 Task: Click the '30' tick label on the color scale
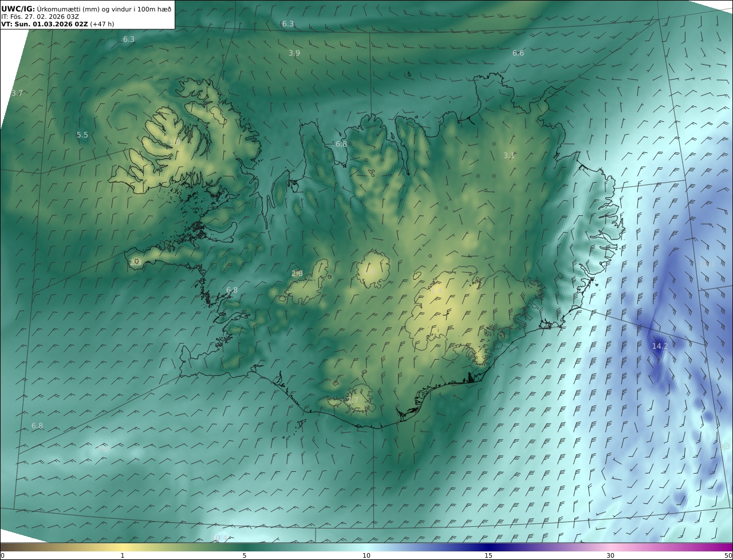[610, 555]
